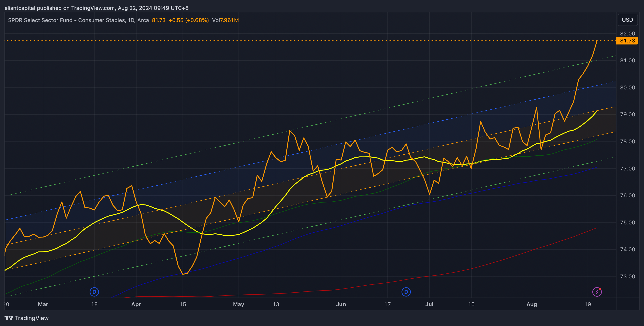Click the 82.00 price axis label
Viewport: 644px width, 326px height.
[x=627, y=34]
